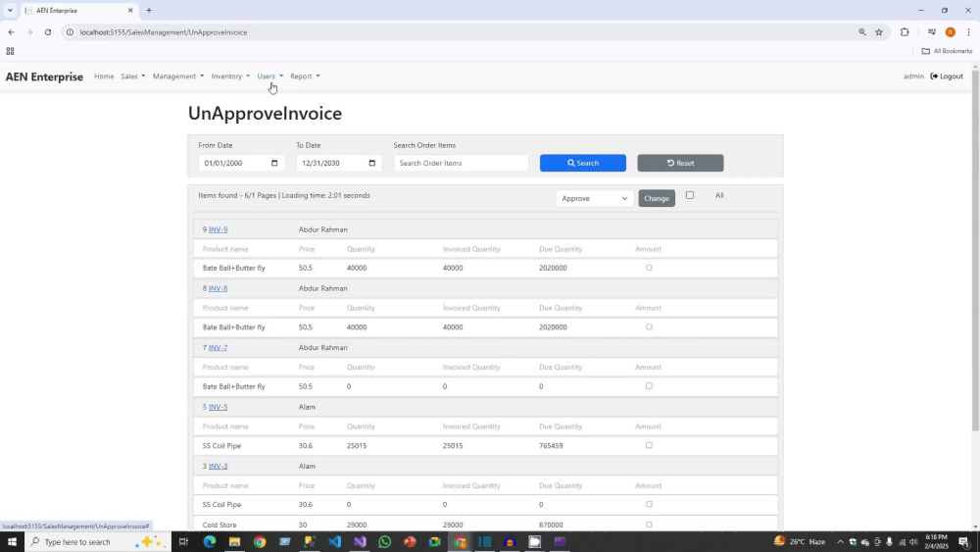Click the AEN Enterprise brand link
980x552 pixels.
point(44,76)
